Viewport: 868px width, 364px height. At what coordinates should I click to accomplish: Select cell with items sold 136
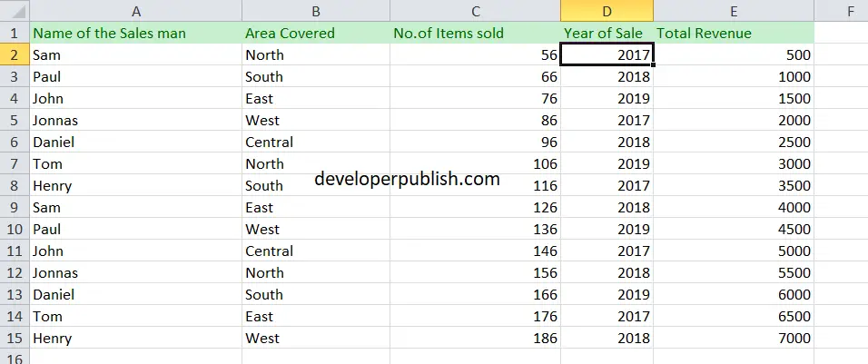click(x=475, y=229)
